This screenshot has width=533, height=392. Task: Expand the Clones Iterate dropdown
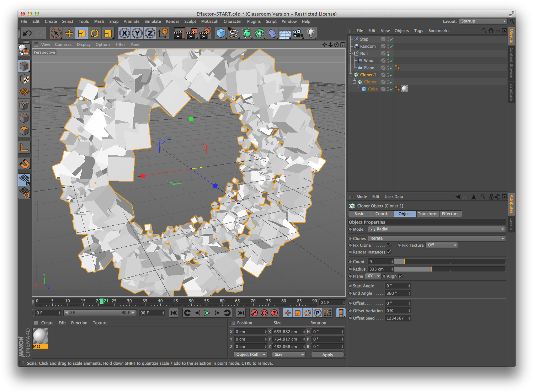coord(437,238)
